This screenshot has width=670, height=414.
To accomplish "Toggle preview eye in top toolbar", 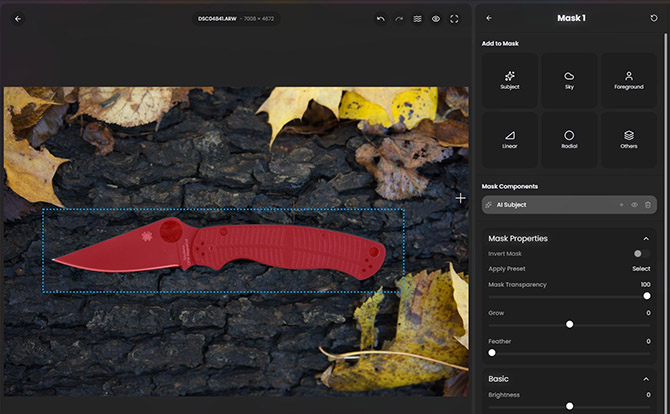I will pos(436,18).
